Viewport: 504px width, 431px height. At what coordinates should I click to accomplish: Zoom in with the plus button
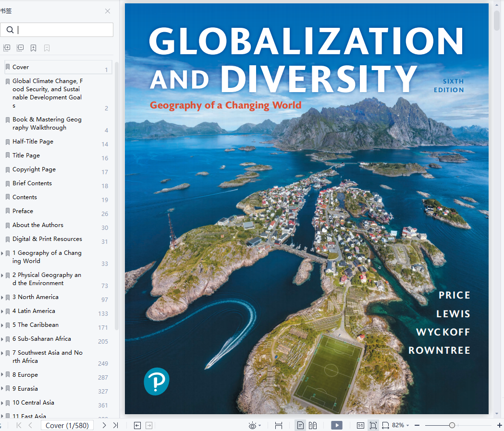click(x=500, y=425)
